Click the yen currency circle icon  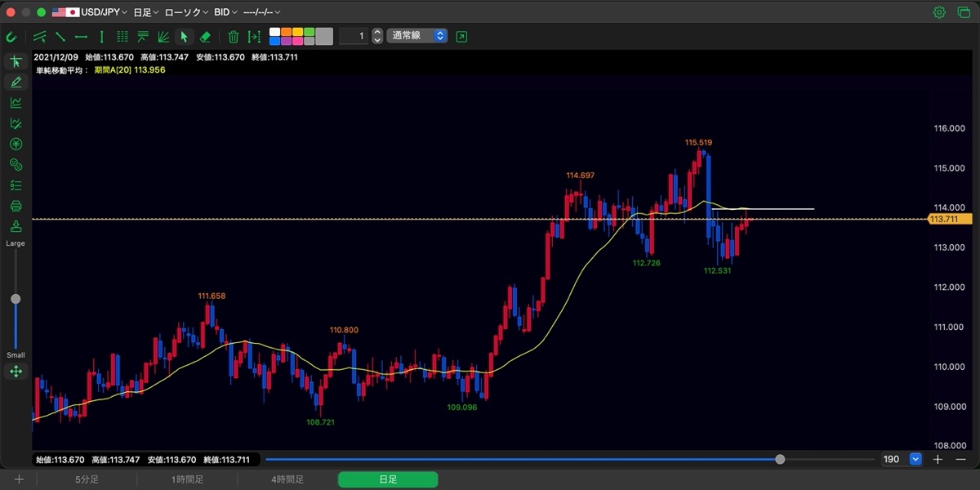(x=16, y=145)
